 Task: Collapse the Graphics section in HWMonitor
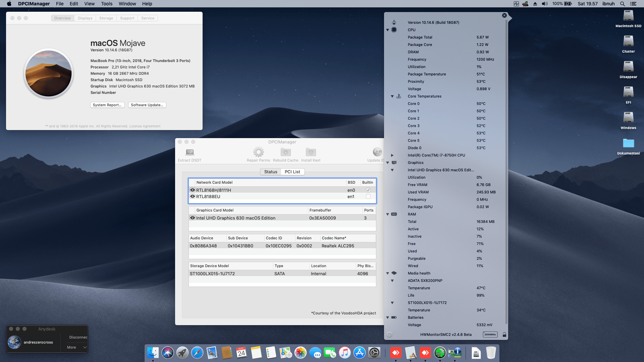[387, 163]
